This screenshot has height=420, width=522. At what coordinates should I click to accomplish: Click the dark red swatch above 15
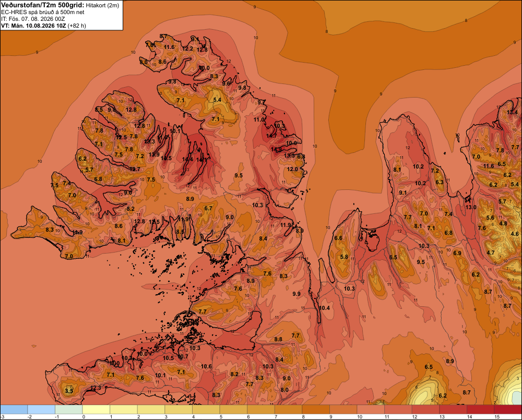click(x=508, y=410)
